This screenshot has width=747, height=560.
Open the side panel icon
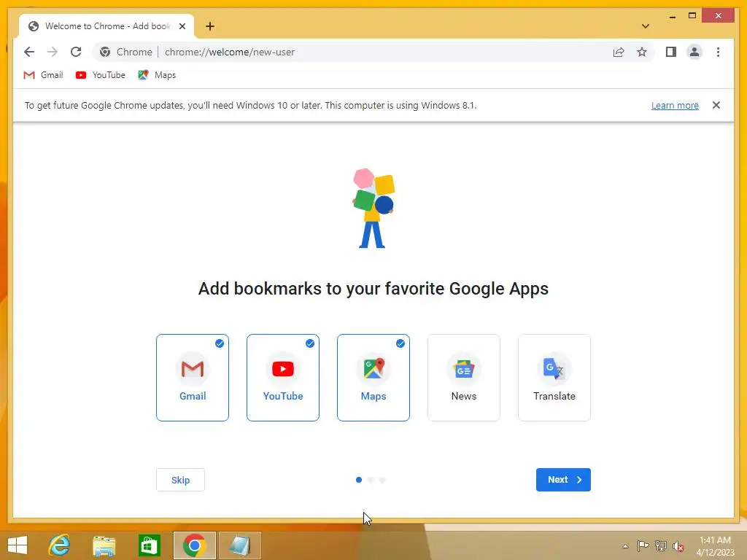click(671, 52)
